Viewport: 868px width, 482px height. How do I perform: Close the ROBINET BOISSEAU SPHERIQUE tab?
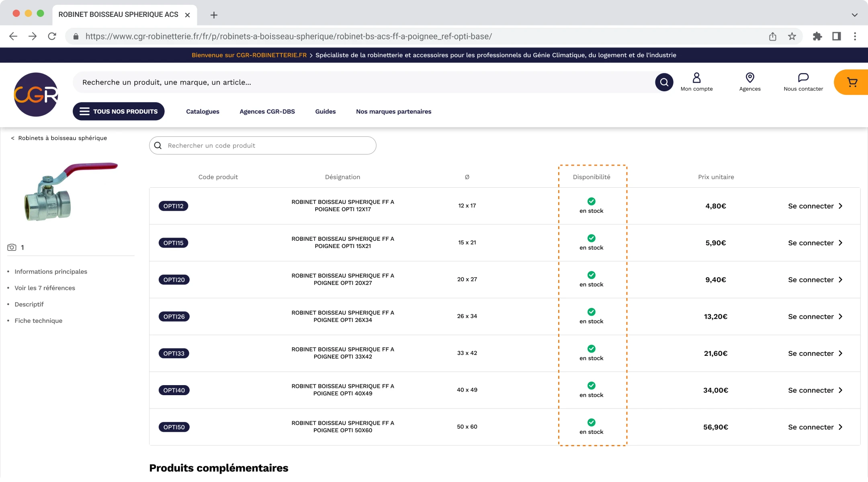(x=187, y=15)
